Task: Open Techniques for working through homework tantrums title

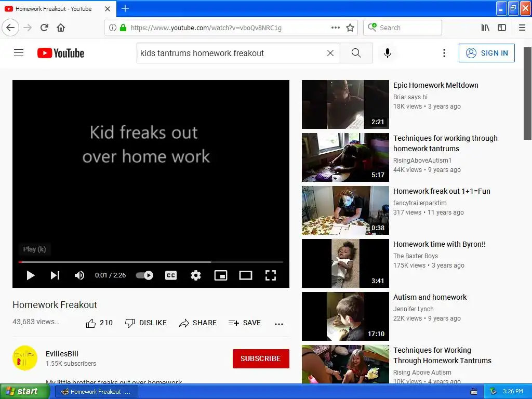Action: [445, 143]
